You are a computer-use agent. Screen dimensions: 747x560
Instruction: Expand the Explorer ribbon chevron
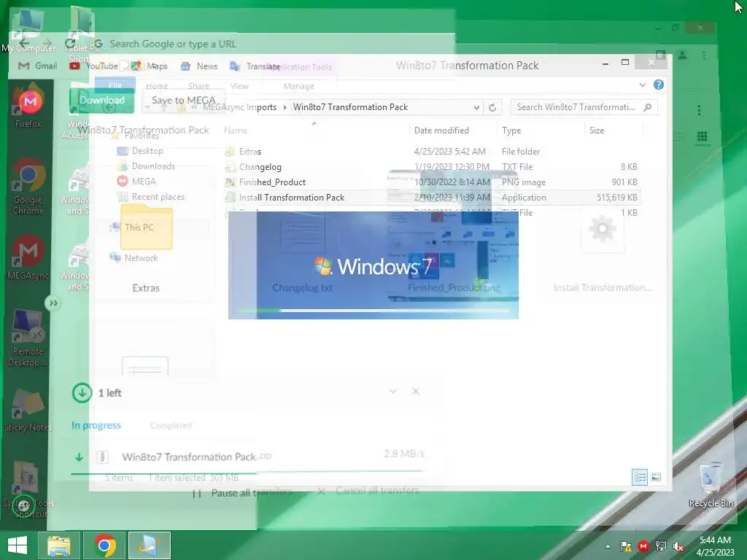point(643,85)
